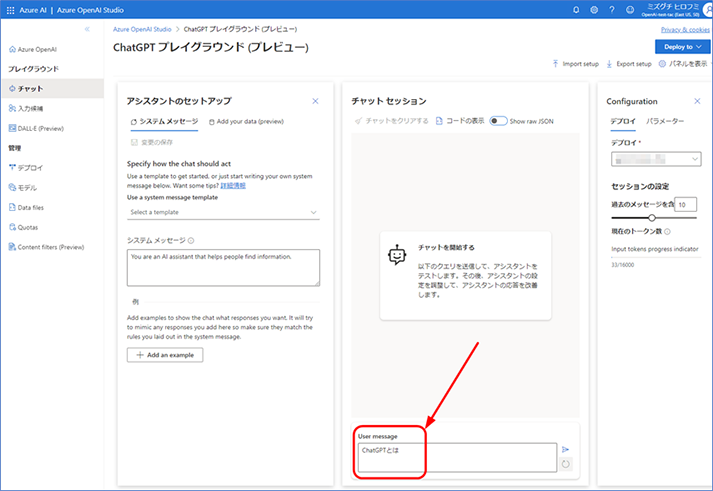Expand the Deploy to button menu
Image resolution: width=713 pixels, height=491 pixels.
[683, 47]
